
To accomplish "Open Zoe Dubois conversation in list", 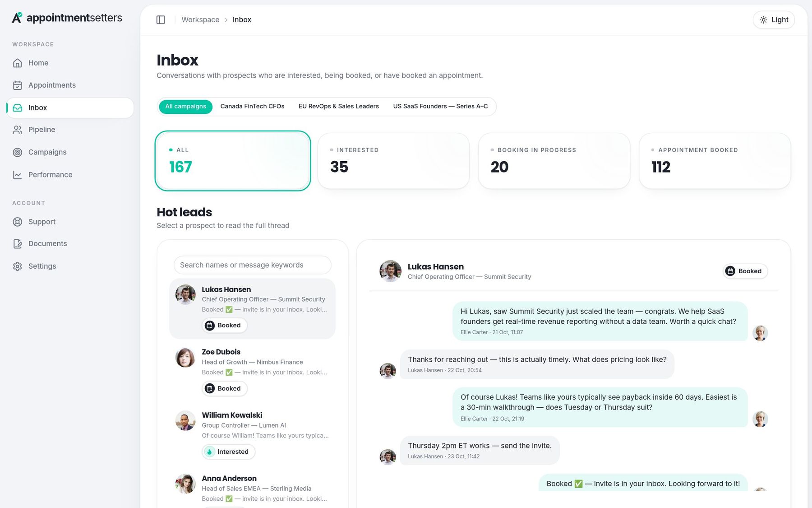I will (252, 372).
